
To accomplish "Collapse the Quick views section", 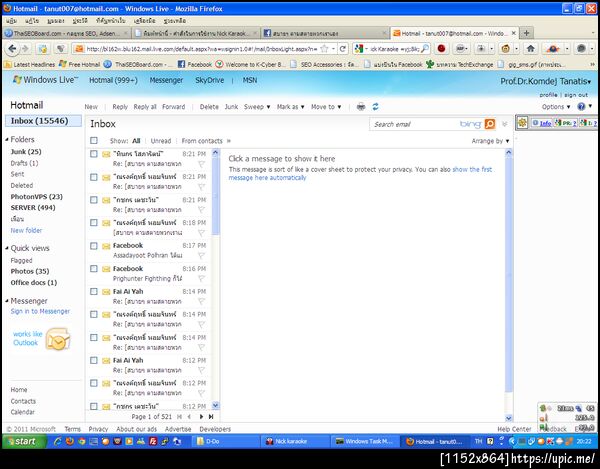I will (x=7, y=248).
